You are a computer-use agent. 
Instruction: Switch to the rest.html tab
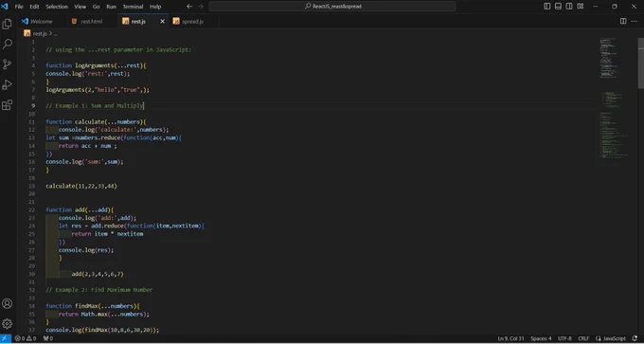[92, 22]
